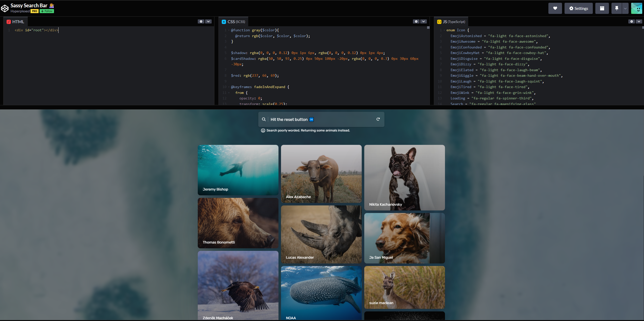Open CSS editor settings gear
This screenshot has height=321, width=644.
[416, 21]
